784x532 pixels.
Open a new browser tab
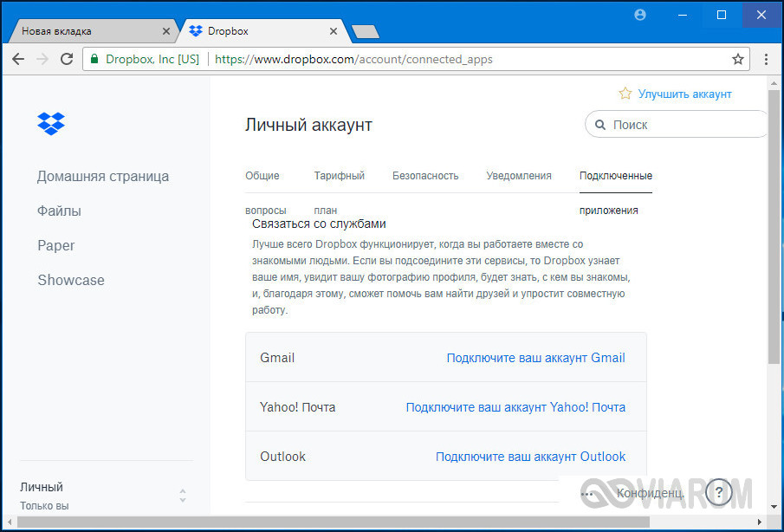(x=366, y=32)
